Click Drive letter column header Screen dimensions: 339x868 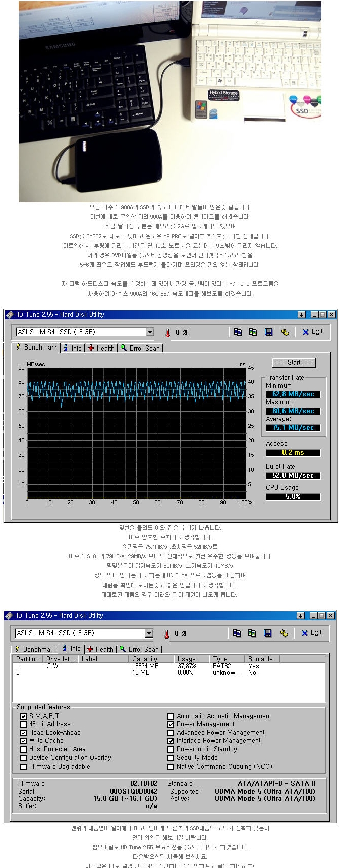tap(60, 659)
